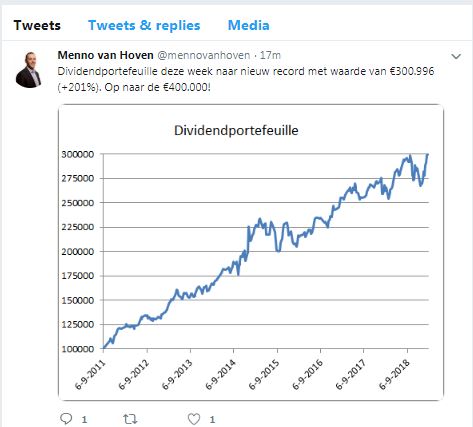This screenshot has height=427, width=473.
Task: Like the tweet with heart icon
Action: pos(194,419)
